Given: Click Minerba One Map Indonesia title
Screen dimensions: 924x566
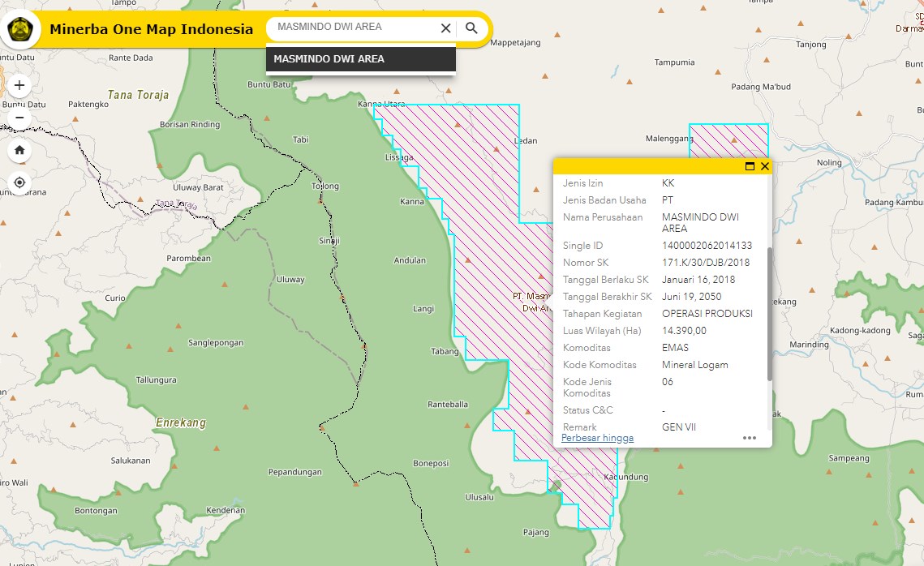Looking at the screenshot, I should pyautogui.click(x=152, y=29).
